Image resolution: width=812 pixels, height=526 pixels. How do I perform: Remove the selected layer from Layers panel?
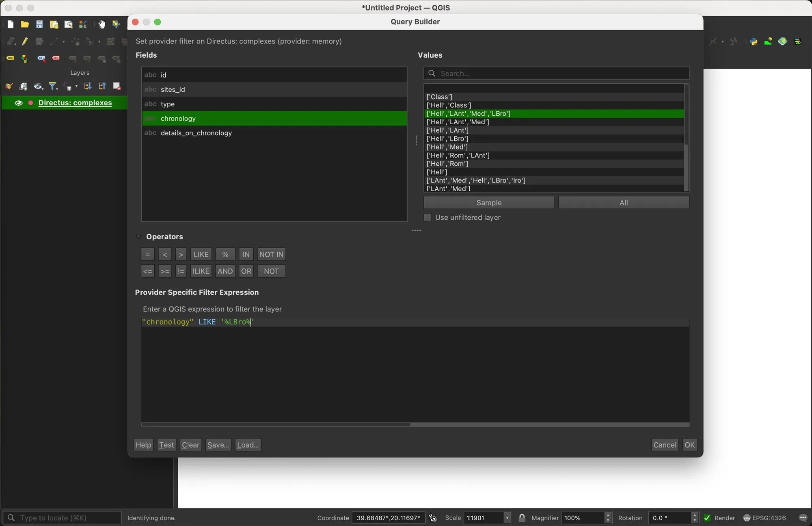coord(117,86)
